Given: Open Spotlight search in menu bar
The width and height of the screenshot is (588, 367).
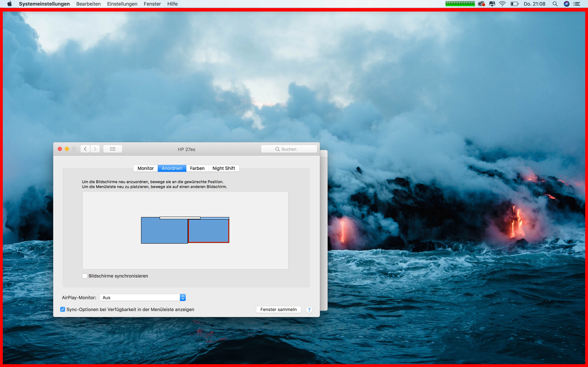Looking at the screenshot, I should (x=555, y=4).
